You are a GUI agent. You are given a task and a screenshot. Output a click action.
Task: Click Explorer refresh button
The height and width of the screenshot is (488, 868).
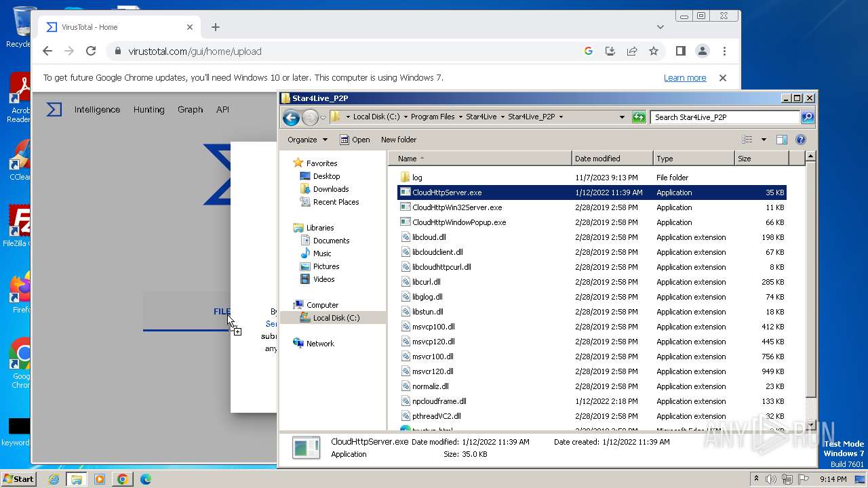click(x=639, y=117)
